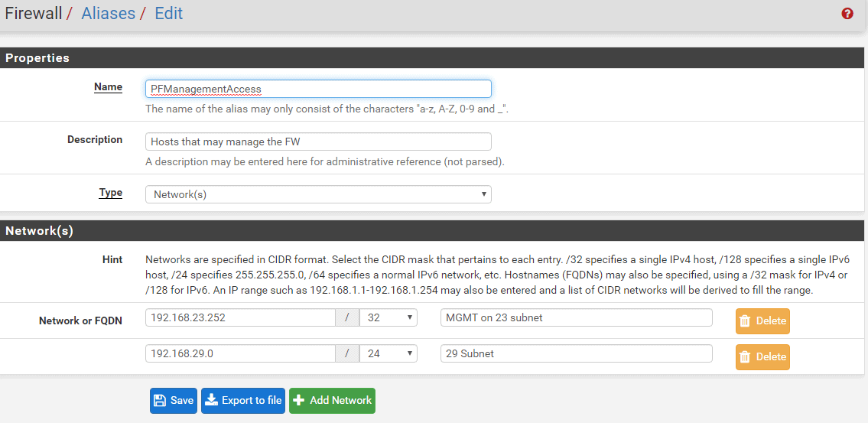Click the Description field about FW hosts

tap(318, 142)
